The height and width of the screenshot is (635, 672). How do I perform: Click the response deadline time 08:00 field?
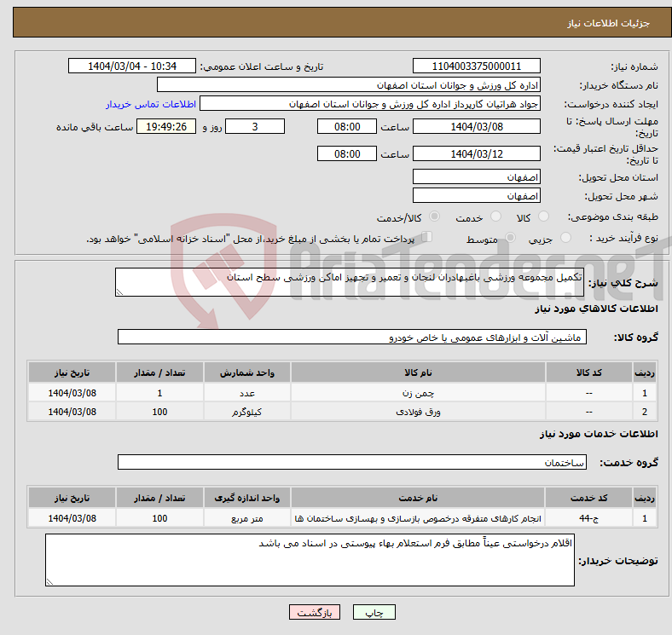tap(347, 126)
